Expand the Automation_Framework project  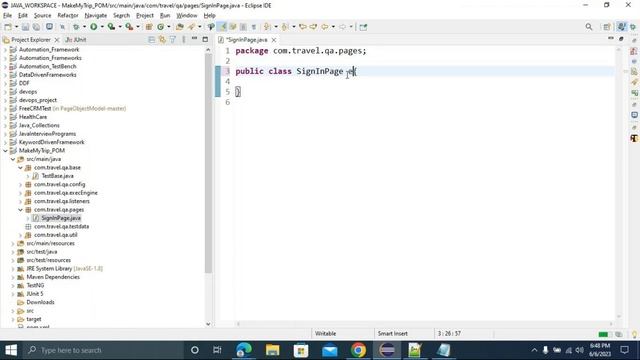click(x=5, y=49)
